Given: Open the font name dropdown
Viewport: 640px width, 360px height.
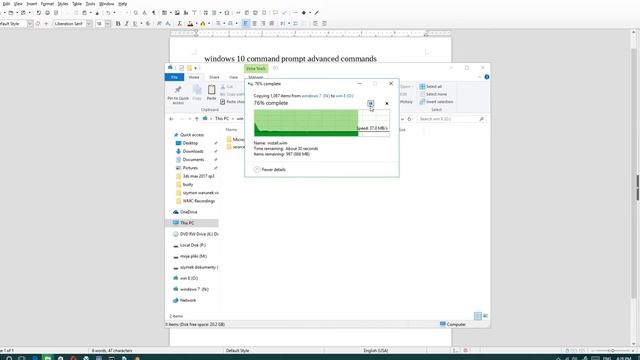Looking at the screenshot, I should pos(89,24).
